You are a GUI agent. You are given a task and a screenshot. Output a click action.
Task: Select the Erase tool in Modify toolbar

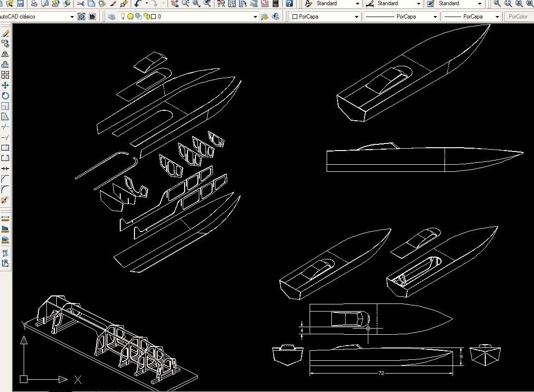tap(5, 33)
